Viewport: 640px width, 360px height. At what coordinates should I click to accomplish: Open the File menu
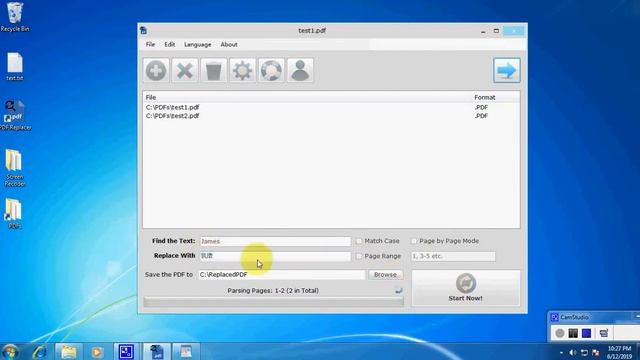click(x=150, y=44)
